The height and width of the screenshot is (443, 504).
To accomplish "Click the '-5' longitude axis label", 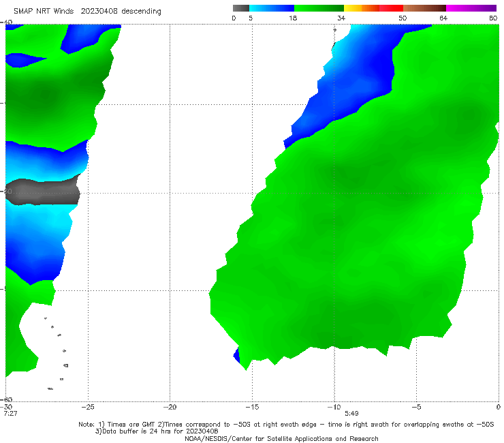I will (x=416, y=407).
